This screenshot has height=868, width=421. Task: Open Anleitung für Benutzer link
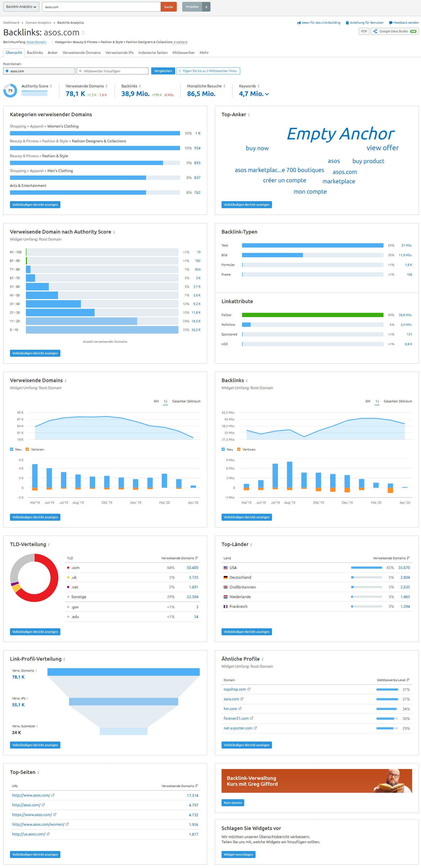pyautogui.click(x=365, y=23)
